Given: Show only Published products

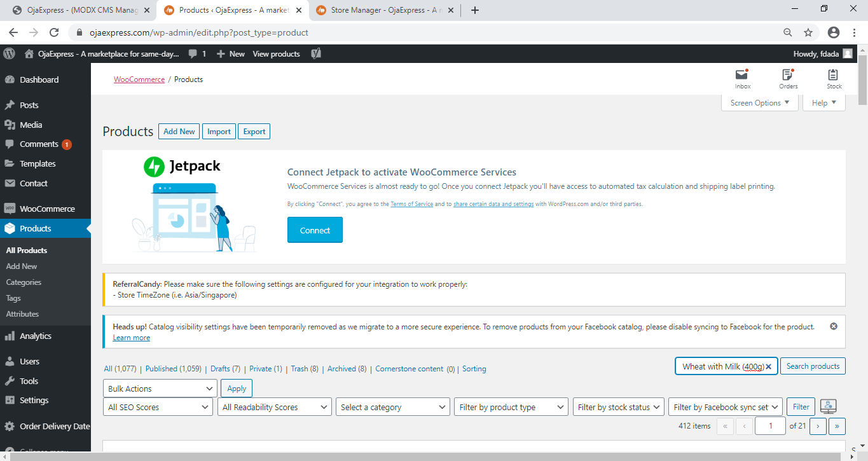Looking at the screenshot, I should pos(174,369).
